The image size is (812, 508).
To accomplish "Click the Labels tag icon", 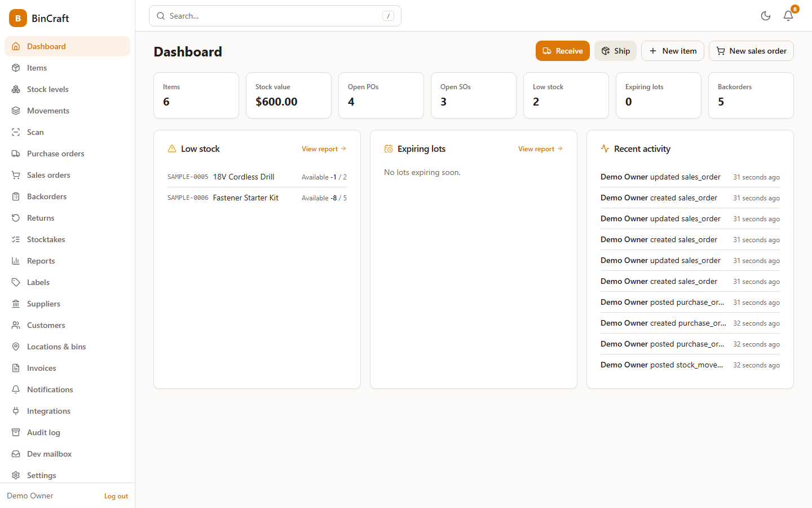I will [x=16, y=282].
